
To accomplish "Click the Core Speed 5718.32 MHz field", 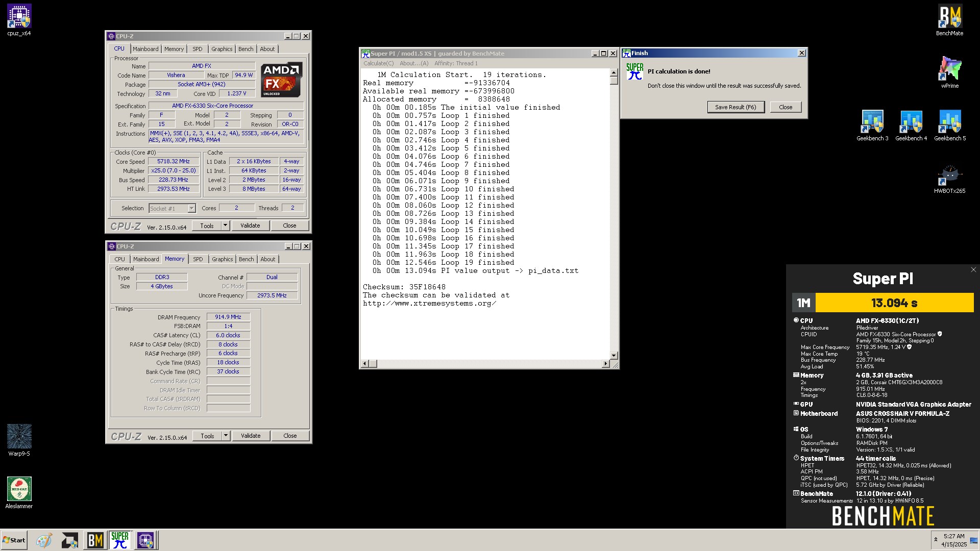I will tap(174, 161).
